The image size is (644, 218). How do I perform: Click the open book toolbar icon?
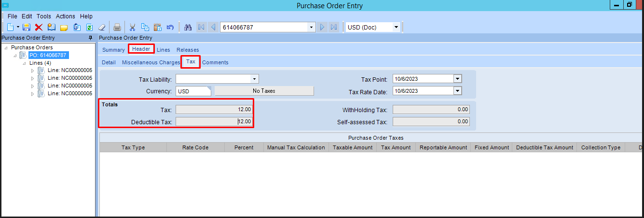pyautogui.click(x=52, y=27)
